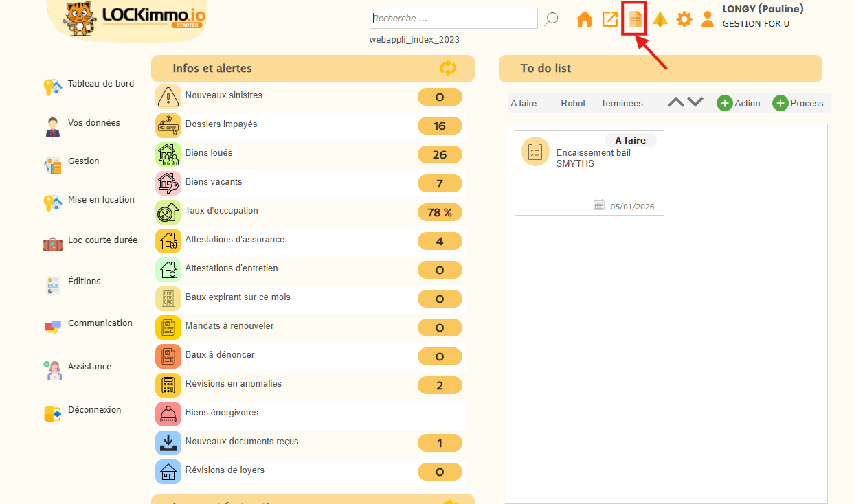Click the Nouveaux sinistres warning icon
Viewport: 854px width, 504px height.
tap(168, 97)
